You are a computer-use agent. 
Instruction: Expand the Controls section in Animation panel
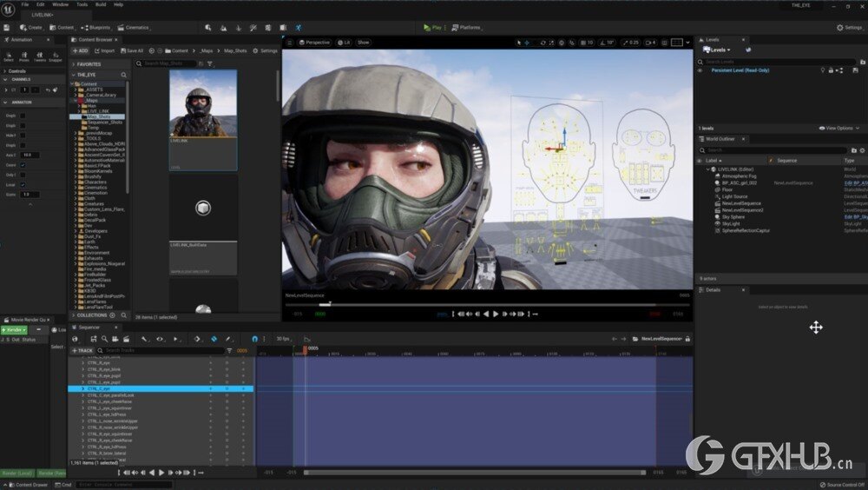point(5,71)
